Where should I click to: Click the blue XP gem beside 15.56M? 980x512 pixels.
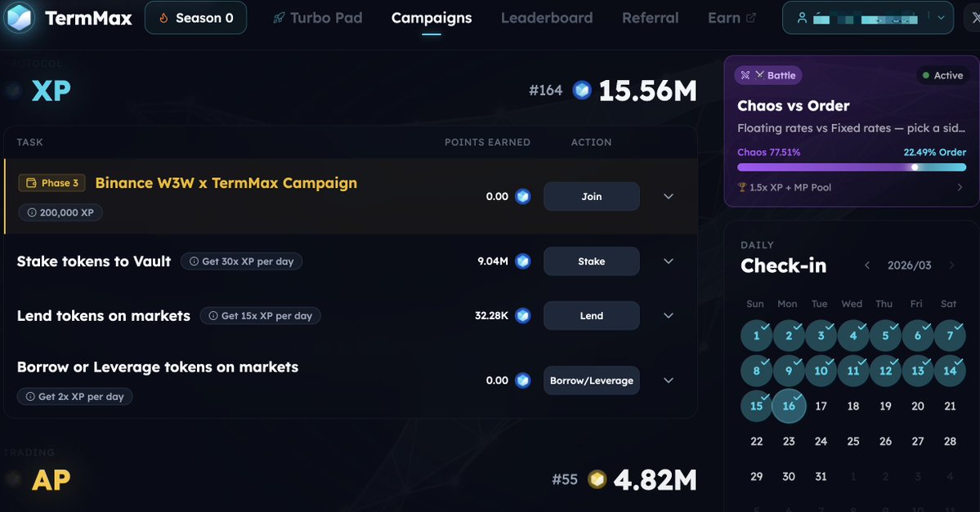click(581, 90)
